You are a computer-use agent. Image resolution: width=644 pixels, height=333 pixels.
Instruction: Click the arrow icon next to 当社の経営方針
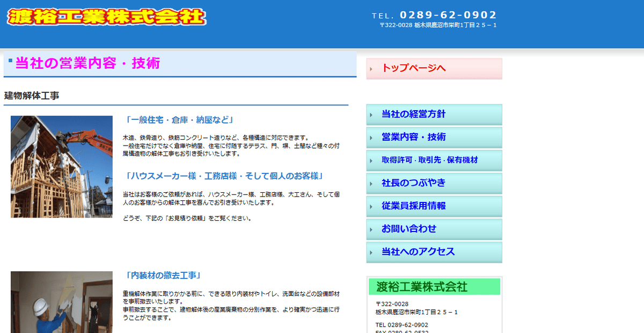[x=370, y=114]
